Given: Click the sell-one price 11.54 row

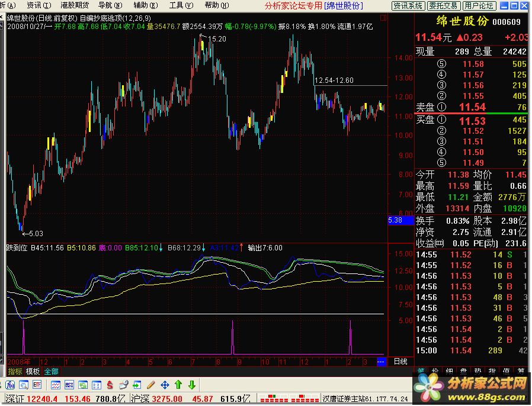Looking at the screenshot, I should point(471,107).
